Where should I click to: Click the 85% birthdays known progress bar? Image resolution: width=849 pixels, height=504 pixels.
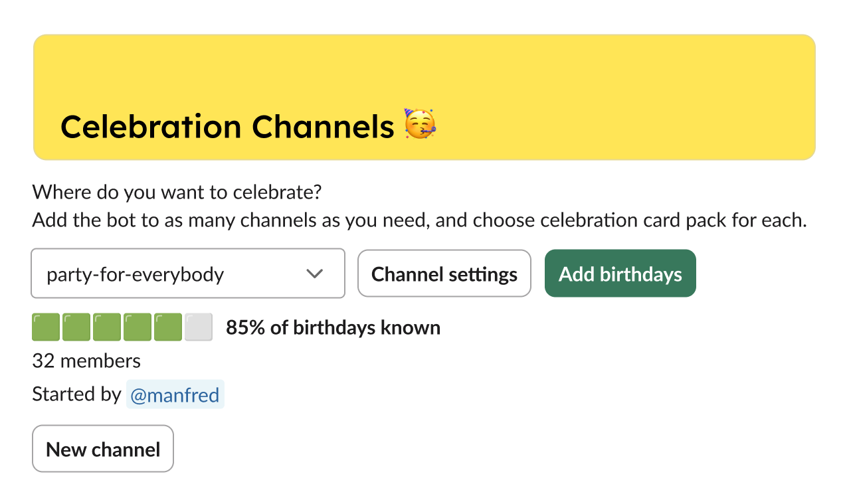[122, 327]
